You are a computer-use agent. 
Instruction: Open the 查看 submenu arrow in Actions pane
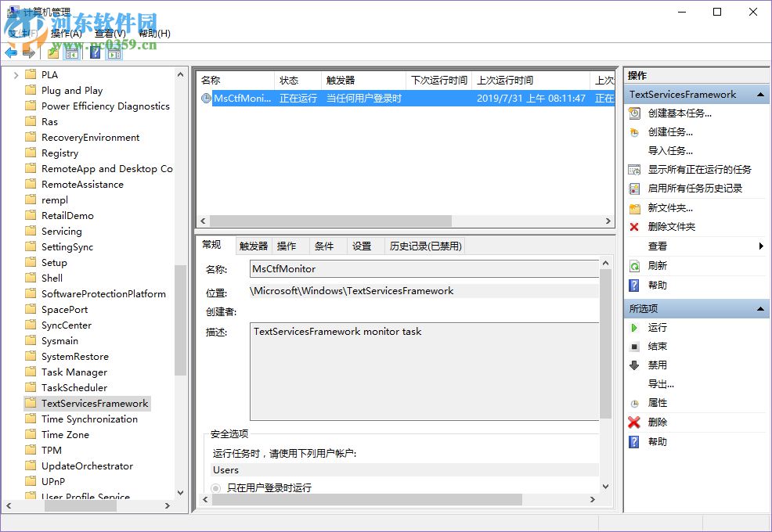tap(763, 246)
